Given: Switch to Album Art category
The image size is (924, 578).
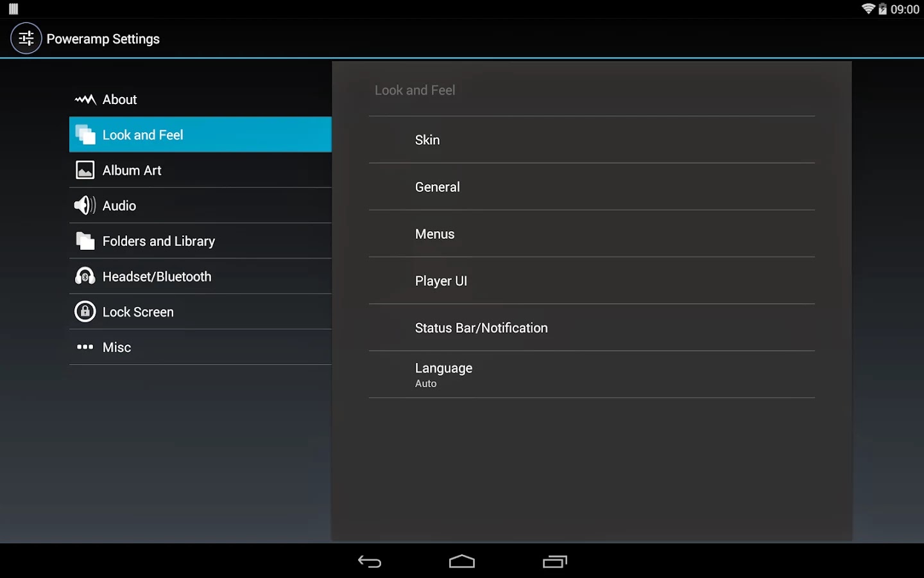Looking at the screenshot, I should tap(200, 170).
